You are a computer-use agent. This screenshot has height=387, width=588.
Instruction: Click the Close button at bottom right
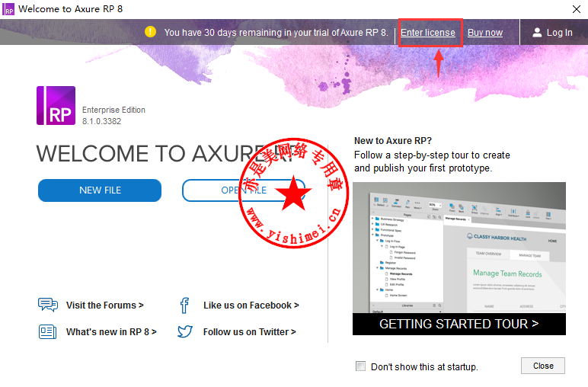[543, 366]
